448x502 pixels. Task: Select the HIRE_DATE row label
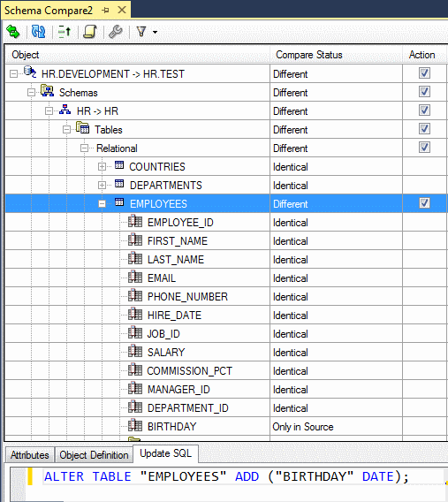tap(174, 316)
